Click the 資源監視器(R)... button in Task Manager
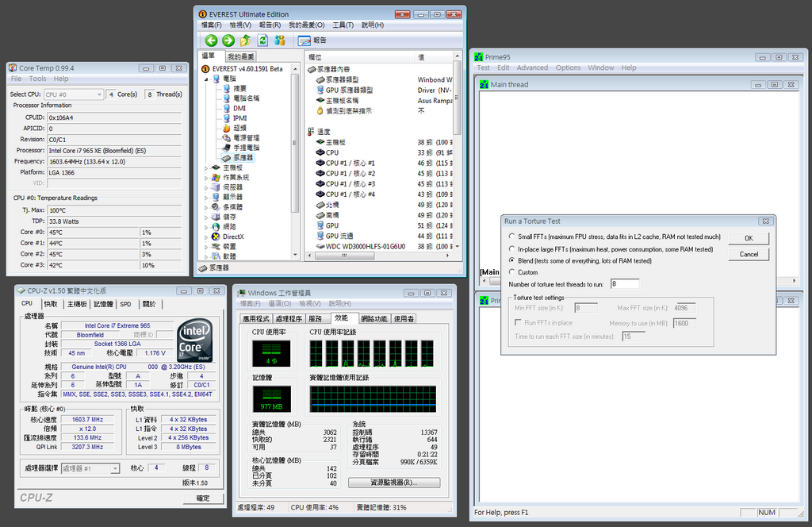 (x=394, y=483)
